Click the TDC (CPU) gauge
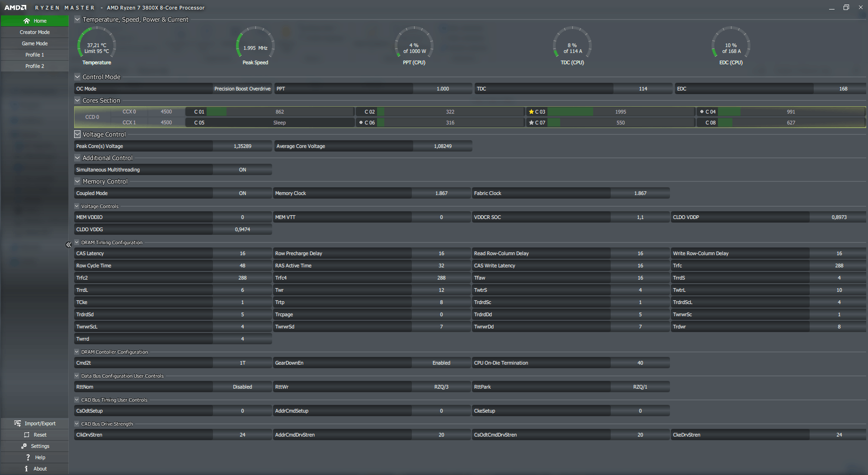Image resolution: width=868 pixels, height=475 pixels. (x=572, y=46)
